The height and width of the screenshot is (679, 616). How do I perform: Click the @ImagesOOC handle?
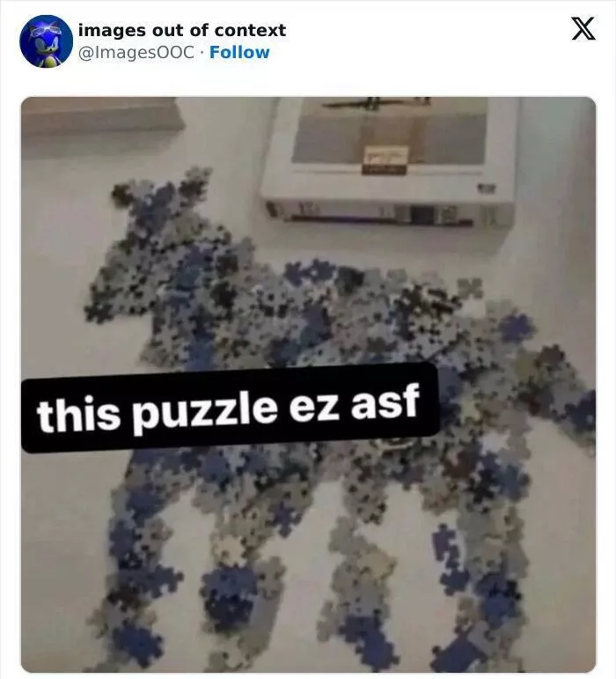click(136, 52)
